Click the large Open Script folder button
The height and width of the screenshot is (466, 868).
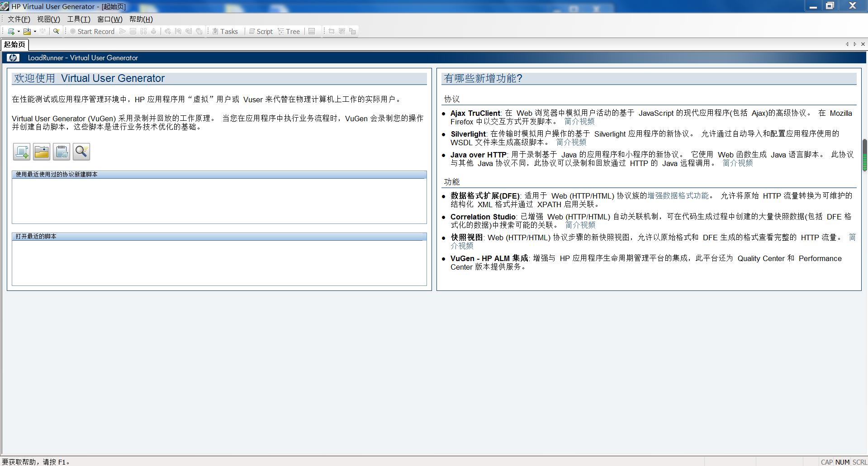42,152
